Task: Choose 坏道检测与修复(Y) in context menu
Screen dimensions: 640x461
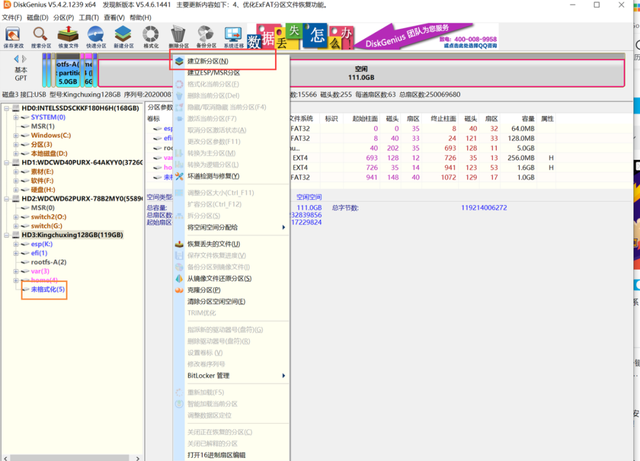Action: (231, 176)
